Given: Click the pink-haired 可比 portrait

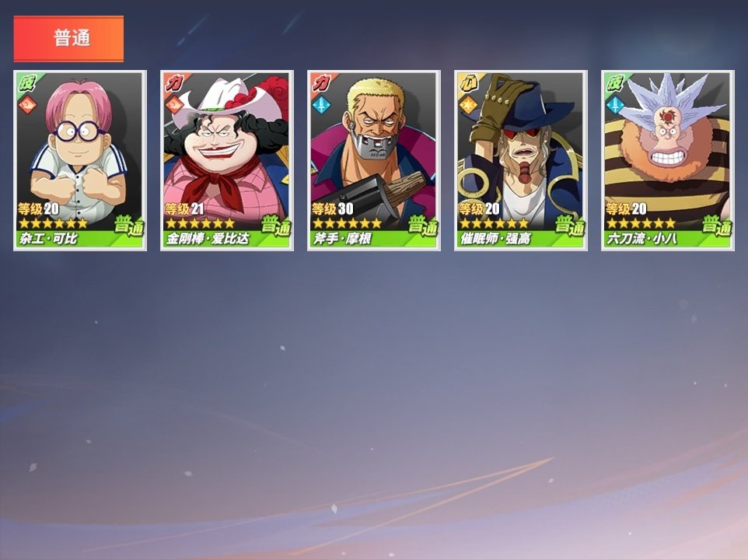Looking at the screenshot, I should tap(79, 143).
